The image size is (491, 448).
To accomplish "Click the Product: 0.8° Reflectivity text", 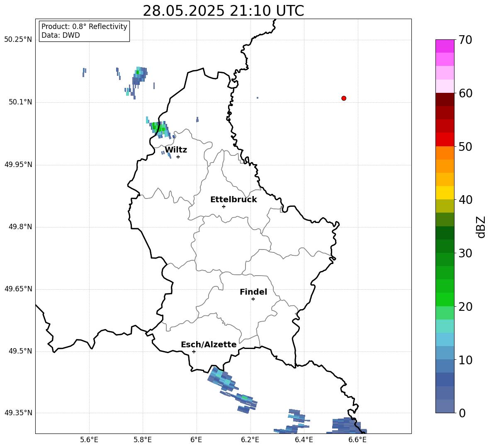I will click(84, 26).
